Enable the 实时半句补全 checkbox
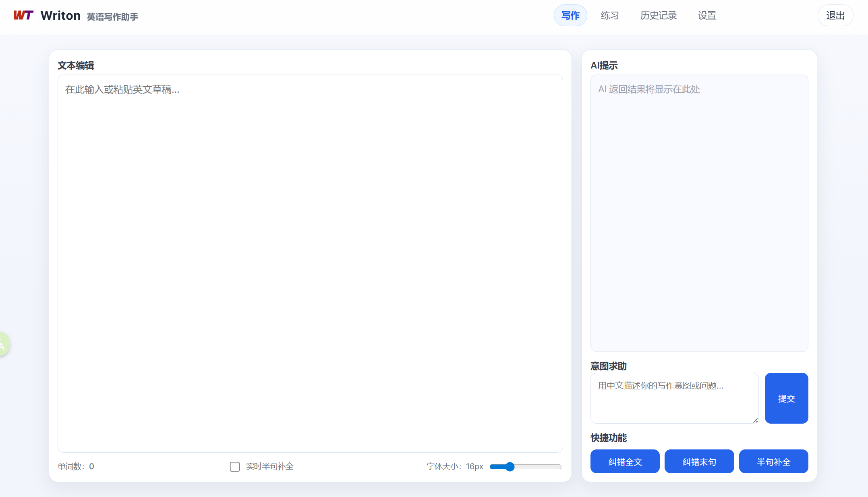This screenshot has height=497, width=868. point(235,466)
